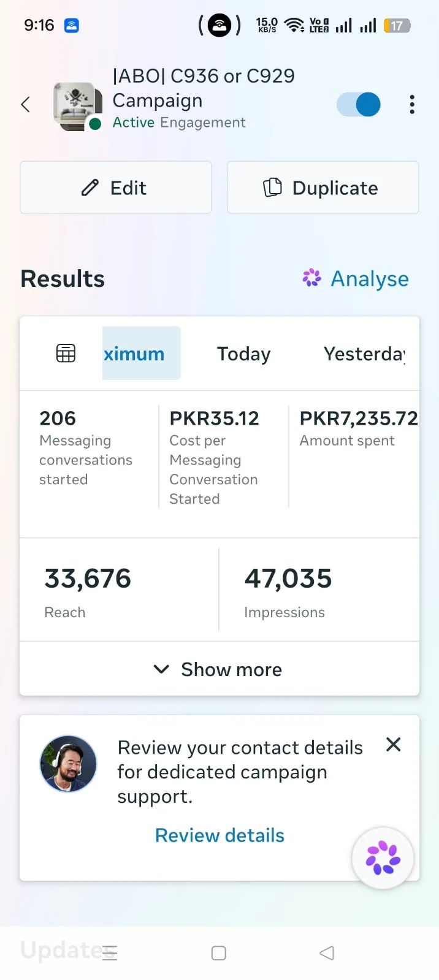Tap the Android recent apps menu button
This screenshot has height=980, width=439.
[x=110, y=953]
